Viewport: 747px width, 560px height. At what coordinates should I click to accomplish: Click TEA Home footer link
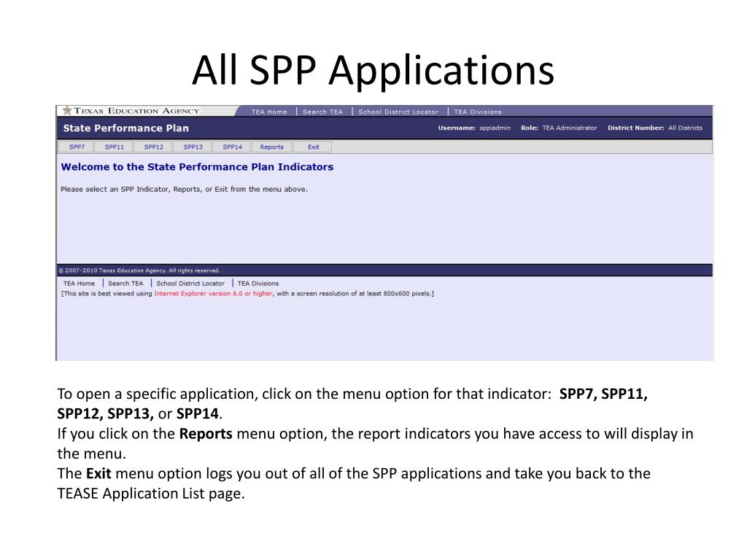pos(79,284)
